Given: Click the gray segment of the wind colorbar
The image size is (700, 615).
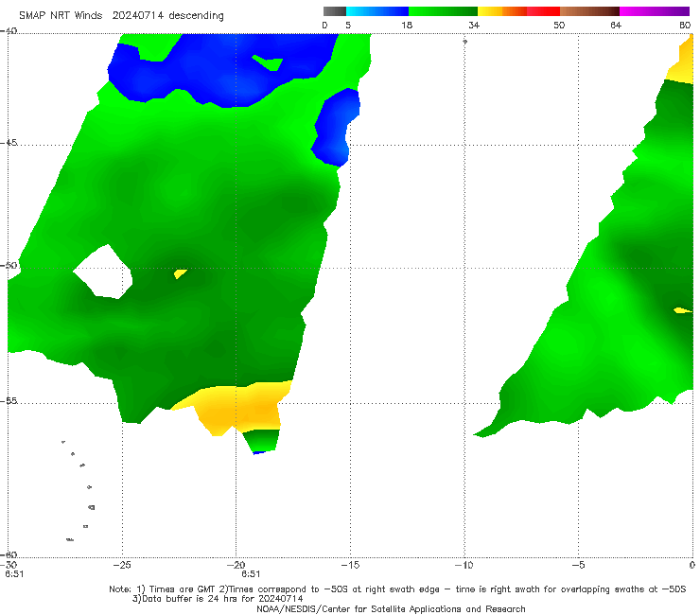Looking at the screenshot, I should [335, 11].
